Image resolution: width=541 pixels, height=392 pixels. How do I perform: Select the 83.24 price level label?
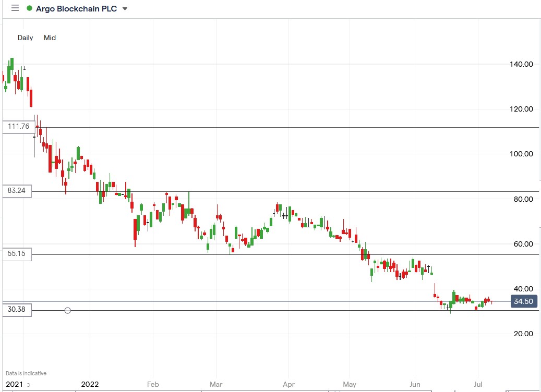click(17, 191)
